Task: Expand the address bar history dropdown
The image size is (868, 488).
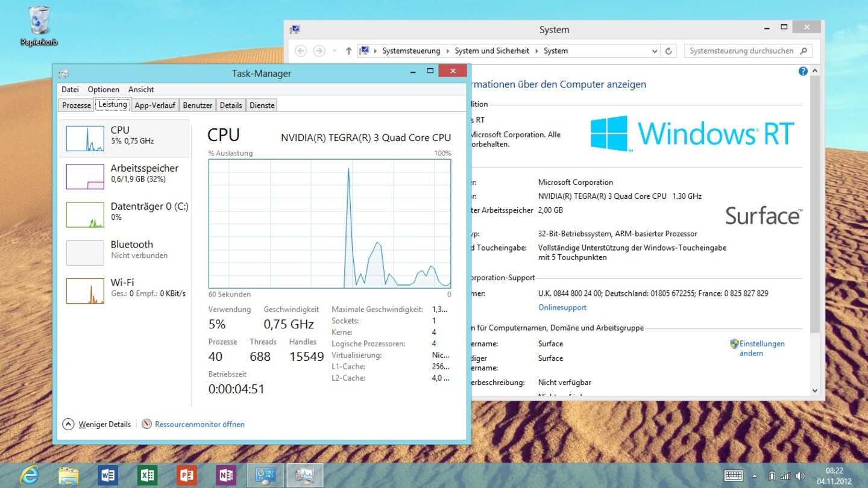Action: (655, 51)
